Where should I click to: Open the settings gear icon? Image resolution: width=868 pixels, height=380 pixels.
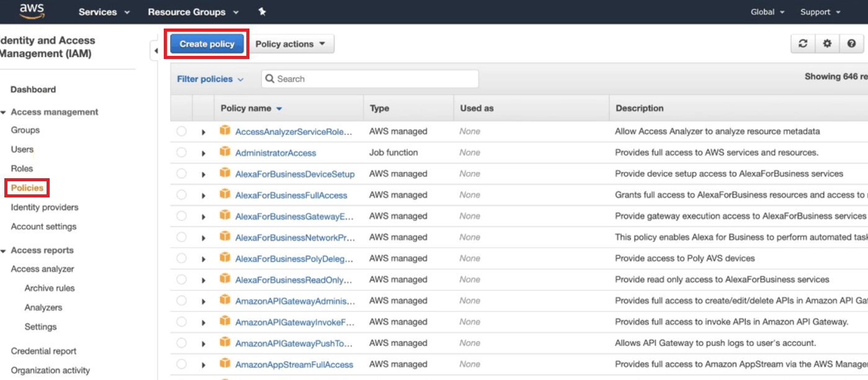(827, 43)
